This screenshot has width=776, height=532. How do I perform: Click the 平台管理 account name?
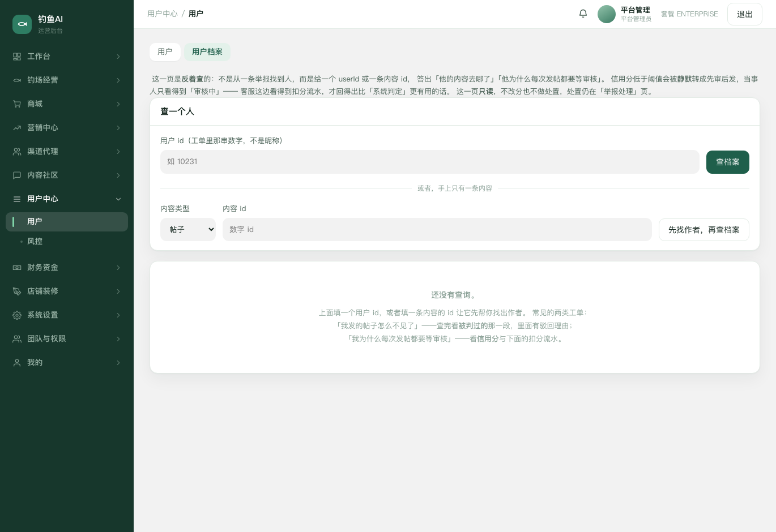[x=636, y=10]
